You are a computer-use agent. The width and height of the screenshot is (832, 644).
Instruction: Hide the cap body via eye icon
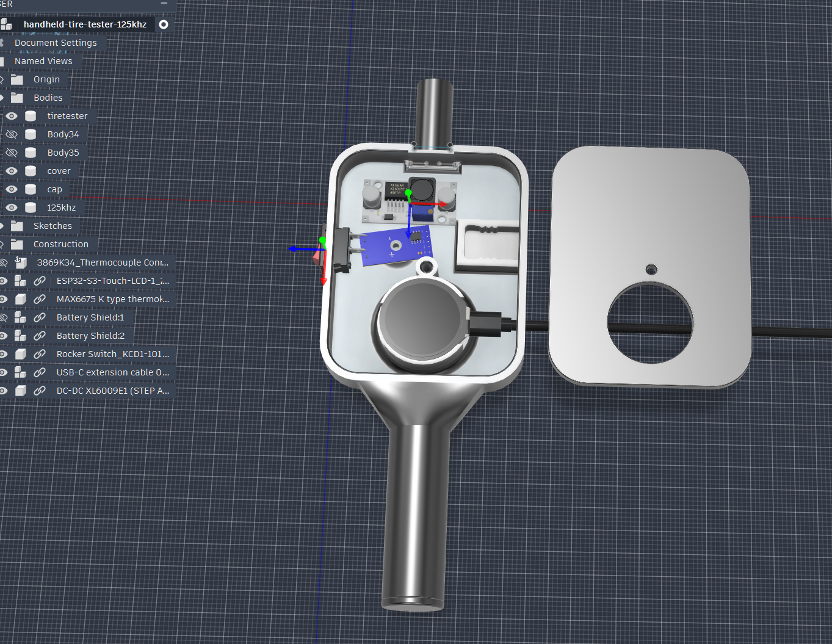click(x=12, y=189)
